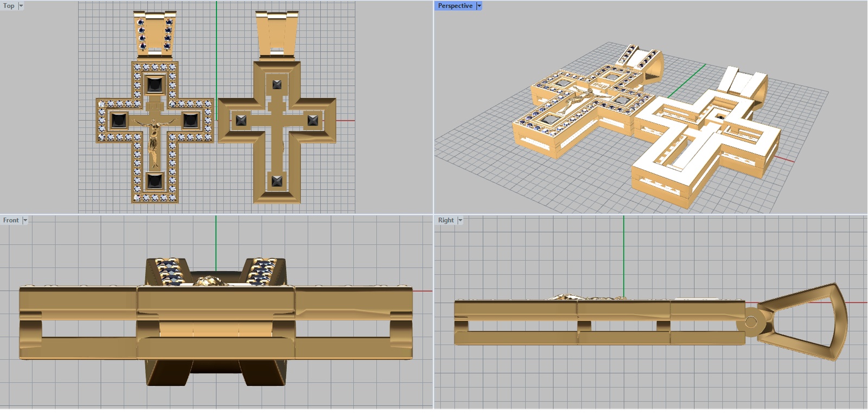Screen dimensions: 868x419
Task: Open the Front viewport dropdown arrow
Action: point(25,220)
